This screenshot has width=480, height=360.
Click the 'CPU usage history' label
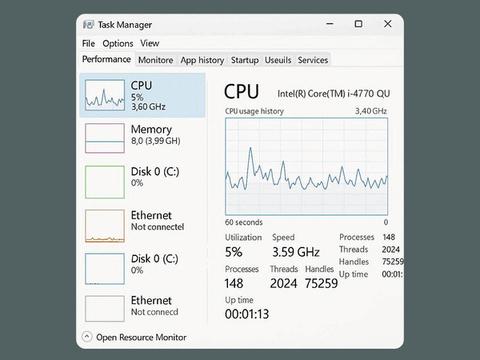tap(254, 111)
